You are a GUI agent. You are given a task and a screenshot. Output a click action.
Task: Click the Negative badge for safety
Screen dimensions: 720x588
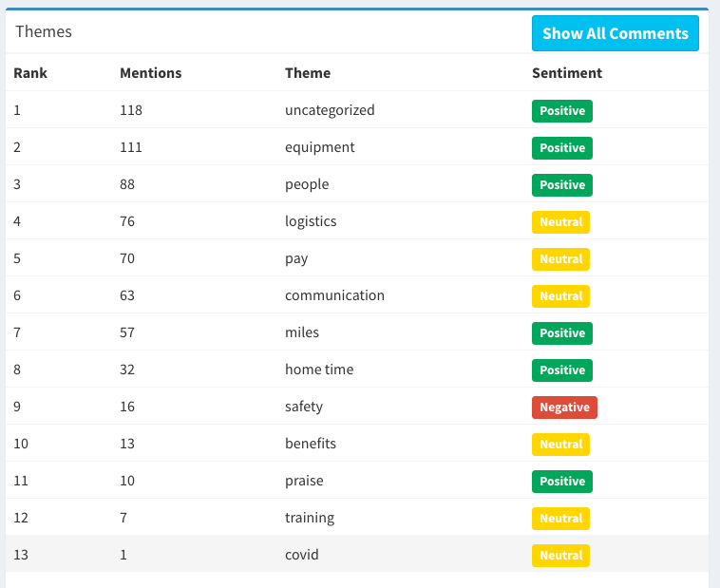pyautogui.click(x=564, y=408)
